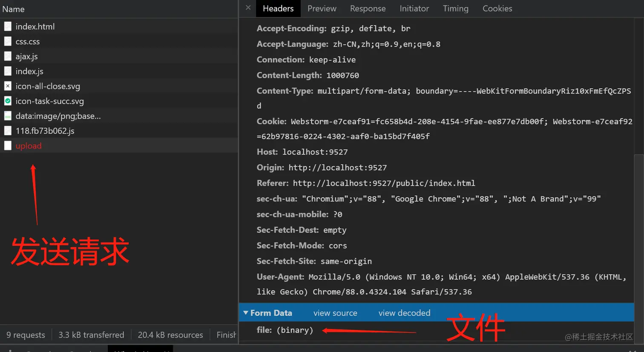Select icon-all-close.svg request
This screenshot has width=644, height=352.
pyautogui.click(x=119, y=86)
